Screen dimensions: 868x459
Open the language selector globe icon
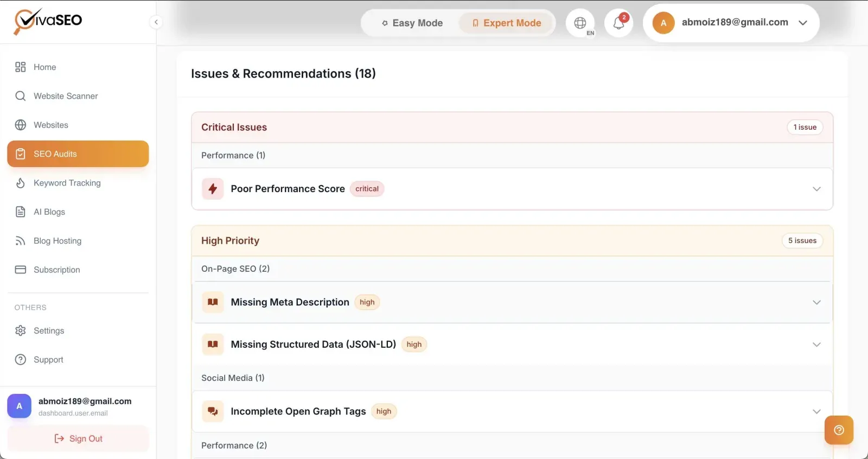[x=580, y=23]
